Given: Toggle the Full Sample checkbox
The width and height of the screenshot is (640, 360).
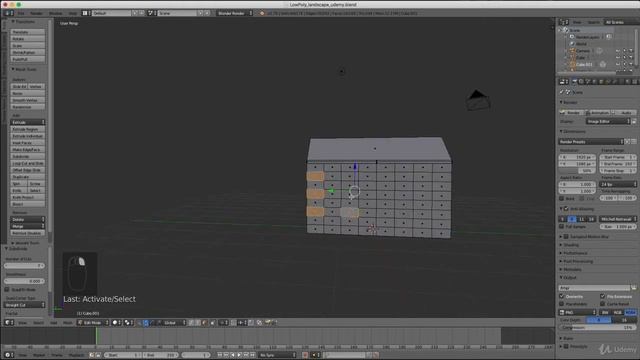Looking at the screenshot, I should [562, 226].
